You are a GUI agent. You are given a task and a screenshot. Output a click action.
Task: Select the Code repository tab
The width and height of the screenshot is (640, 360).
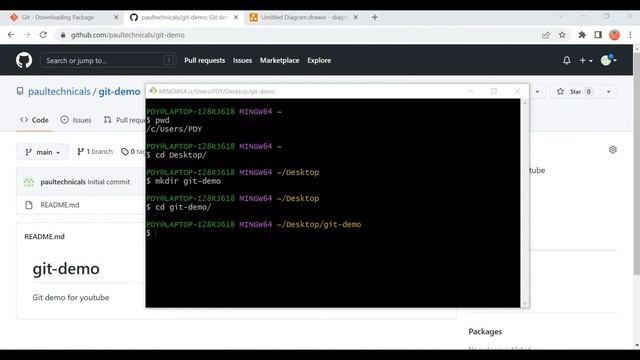tap(34, 120)
